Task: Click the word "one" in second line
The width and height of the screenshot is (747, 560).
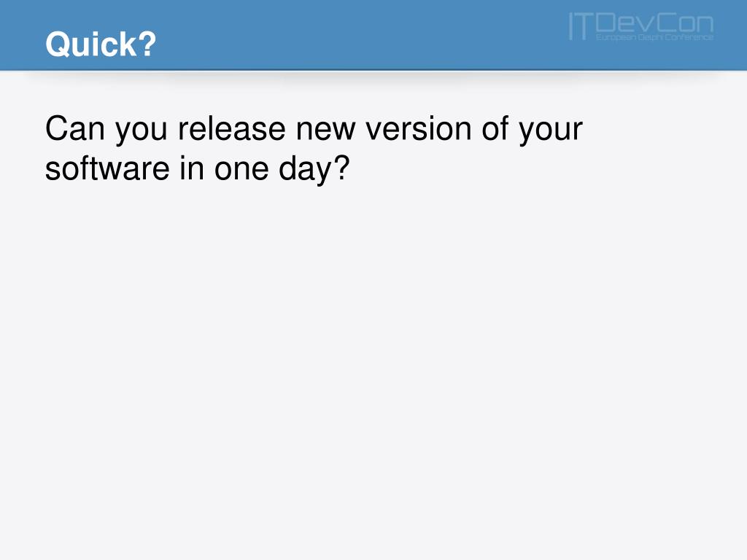Action: [x=241, y=171]
